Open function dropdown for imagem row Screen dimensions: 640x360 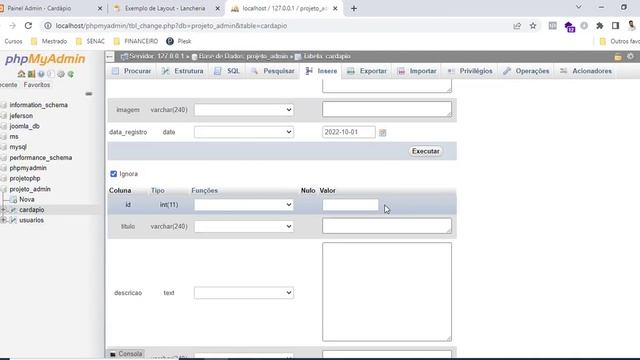point(244,110)
